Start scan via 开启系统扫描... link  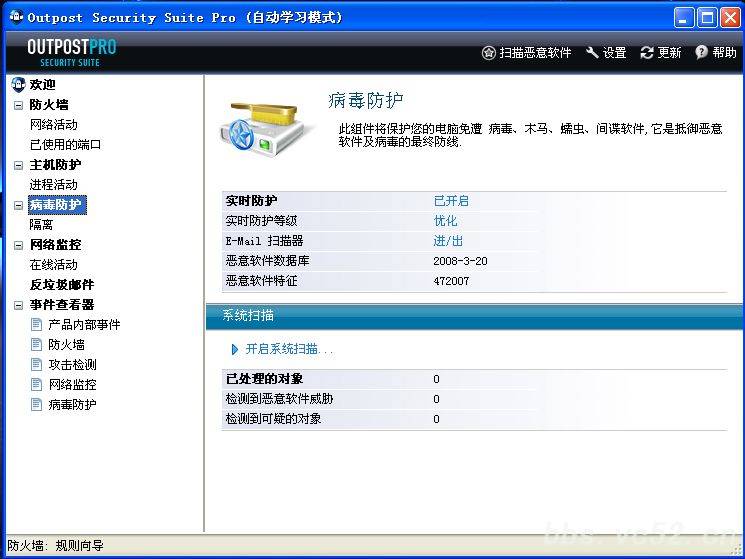tap(289, 350)
